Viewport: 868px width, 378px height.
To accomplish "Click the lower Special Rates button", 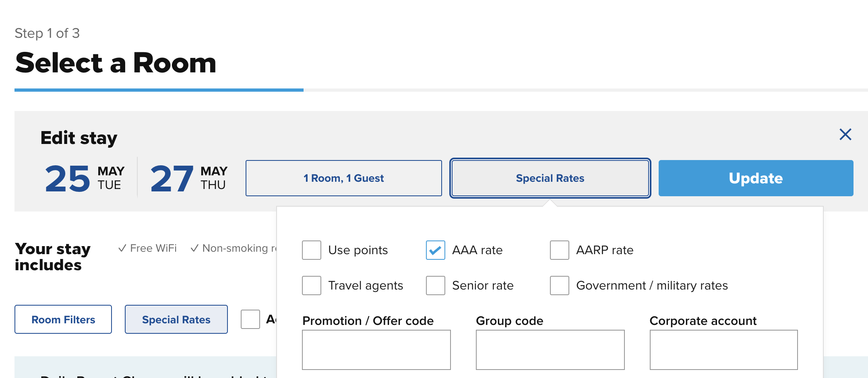I will 176,320.
